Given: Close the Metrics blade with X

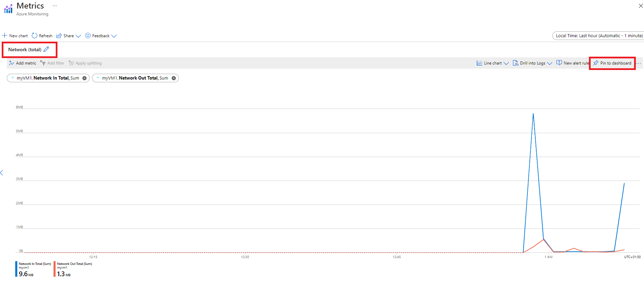Looking at the screenshot, I should [641, 6].
